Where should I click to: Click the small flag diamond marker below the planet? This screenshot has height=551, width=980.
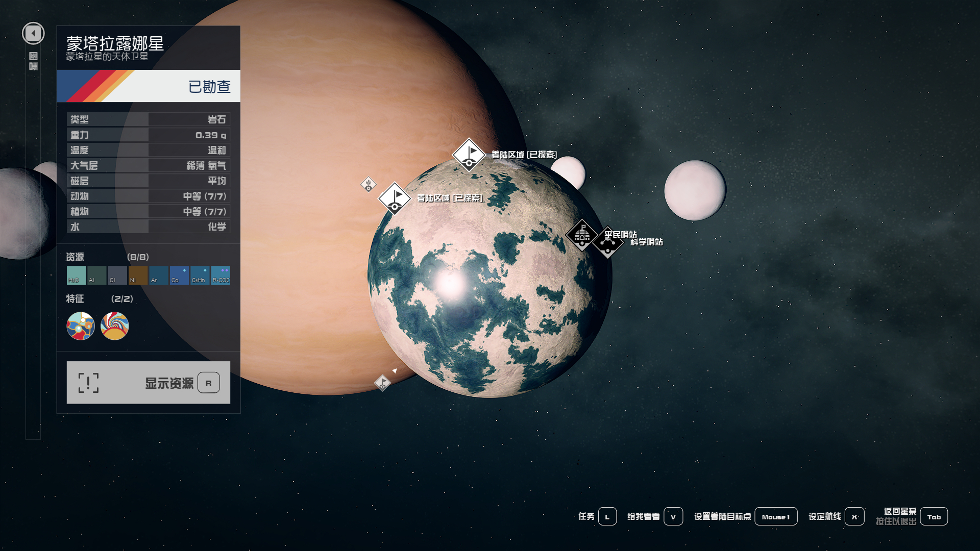coord(382,383)
